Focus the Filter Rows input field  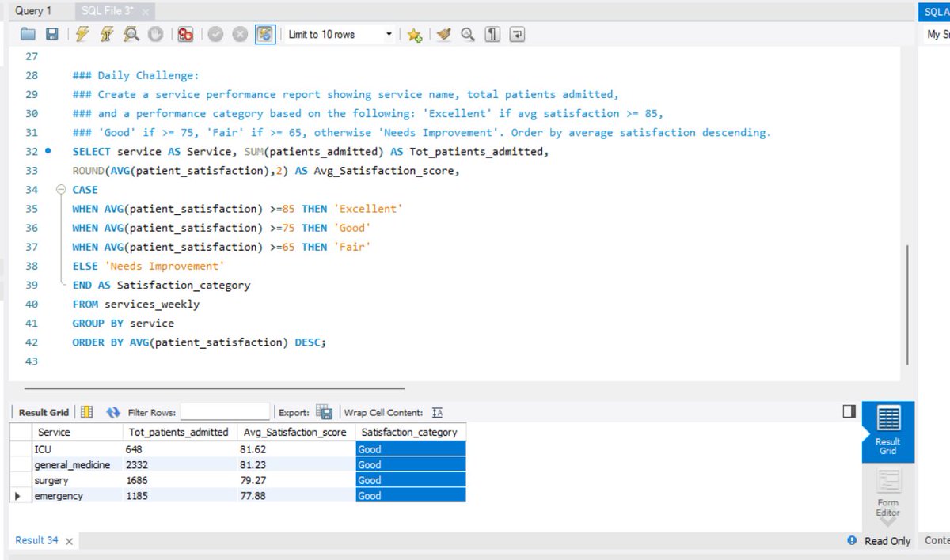pos(225,412)
